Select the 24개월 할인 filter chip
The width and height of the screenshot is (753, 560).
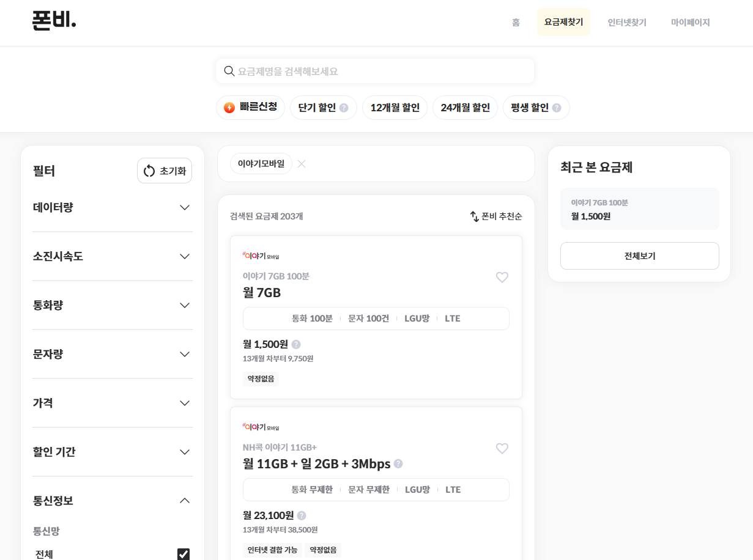click(x=465, y=108)
